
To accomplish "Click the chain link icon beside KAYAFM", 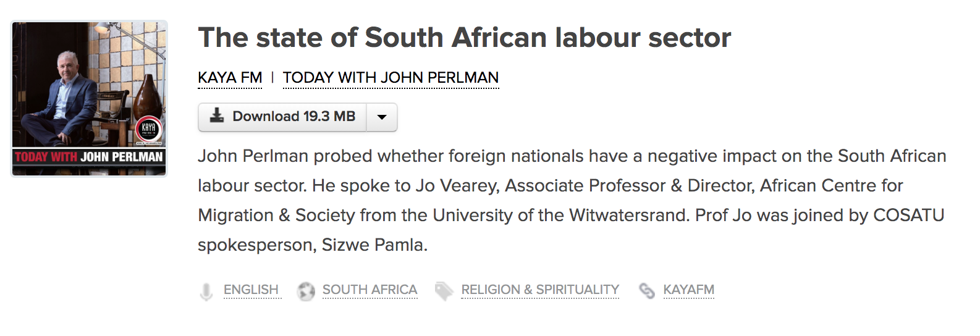I will (x=647, y=291).
